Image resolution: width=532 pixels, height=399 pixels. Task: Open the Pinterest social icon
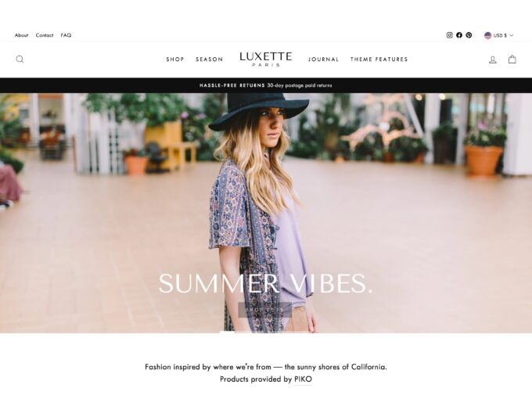click(469, 35)
